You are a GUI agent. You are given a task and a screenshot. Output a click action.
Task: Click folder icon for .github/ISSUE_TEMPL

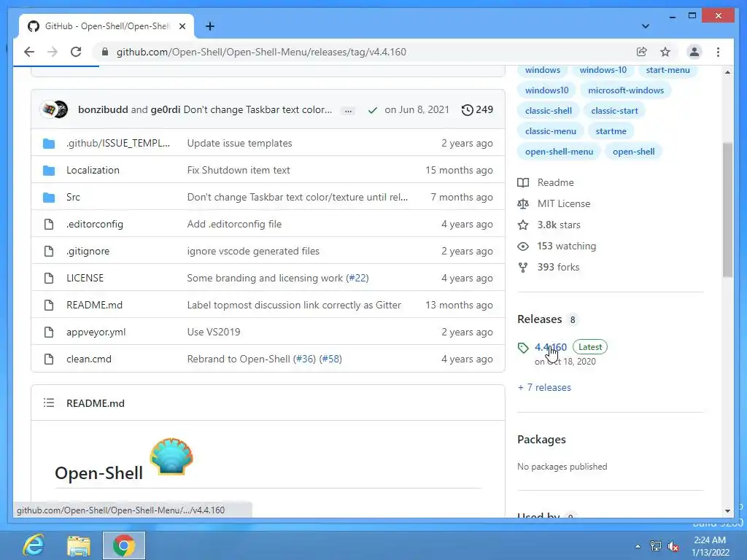(49, 144)
